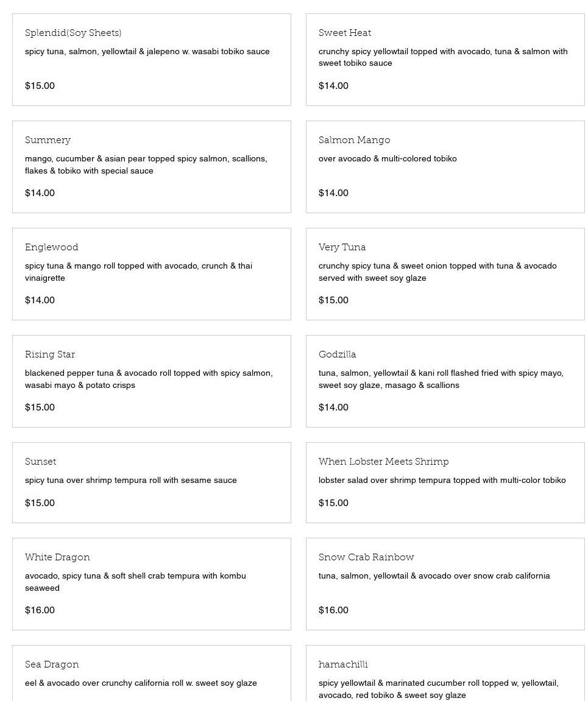Choose the White Dragon roll name

pyautogui.click(x=57, y=557)
